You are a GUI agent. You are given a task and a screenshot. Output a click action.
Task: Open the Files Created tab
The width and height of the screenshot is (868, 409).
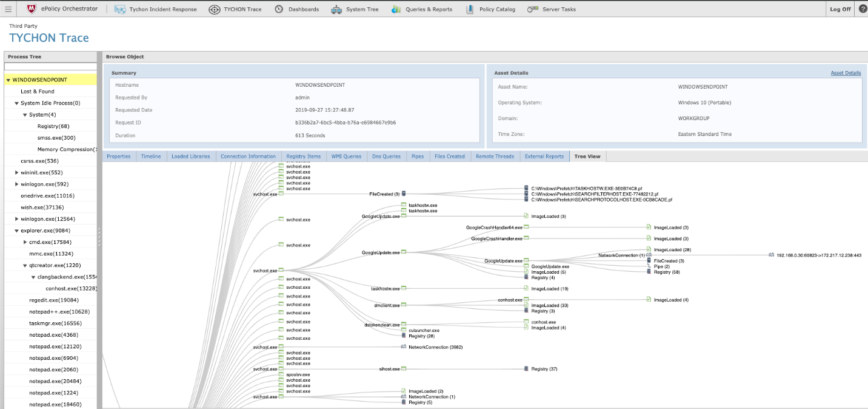[x=450, y=157]
